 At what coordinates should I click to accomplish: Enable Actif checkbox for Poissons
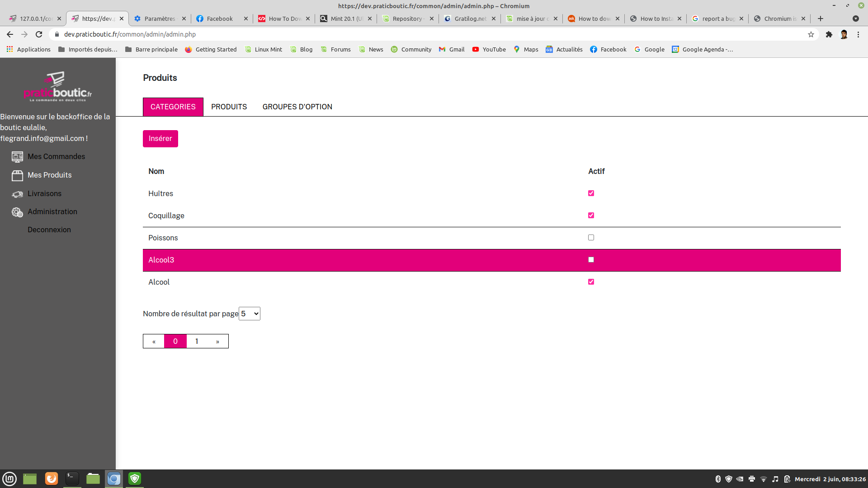click(x=591, y=238)
